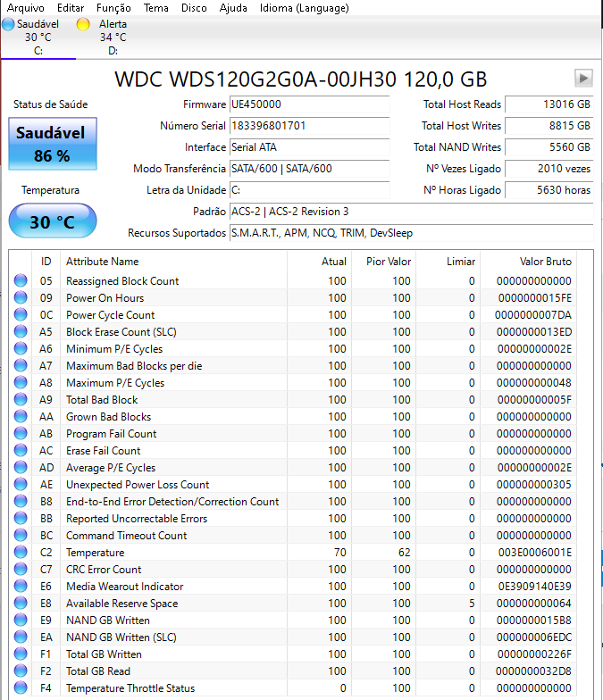Click status orb of Available Reserve Space row
This screenshot has height=700, width=603.
21,603
